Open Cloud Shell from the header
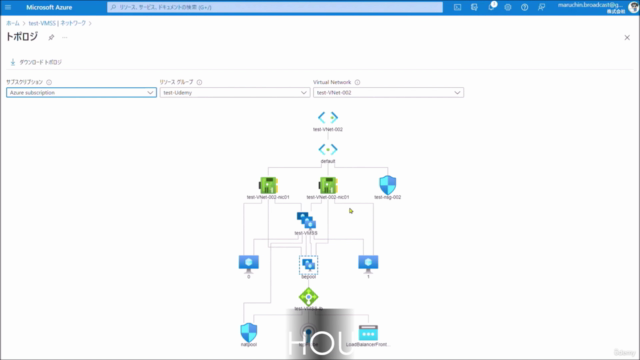This screenshot has width=640, height=360. (x=458, y=7)
